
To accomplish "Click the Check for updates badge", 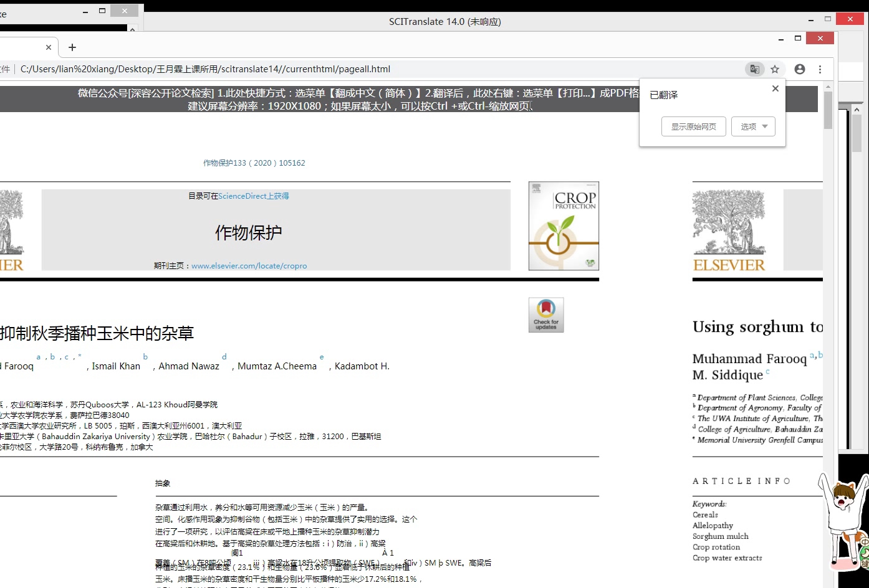I will tap(546, 315).
